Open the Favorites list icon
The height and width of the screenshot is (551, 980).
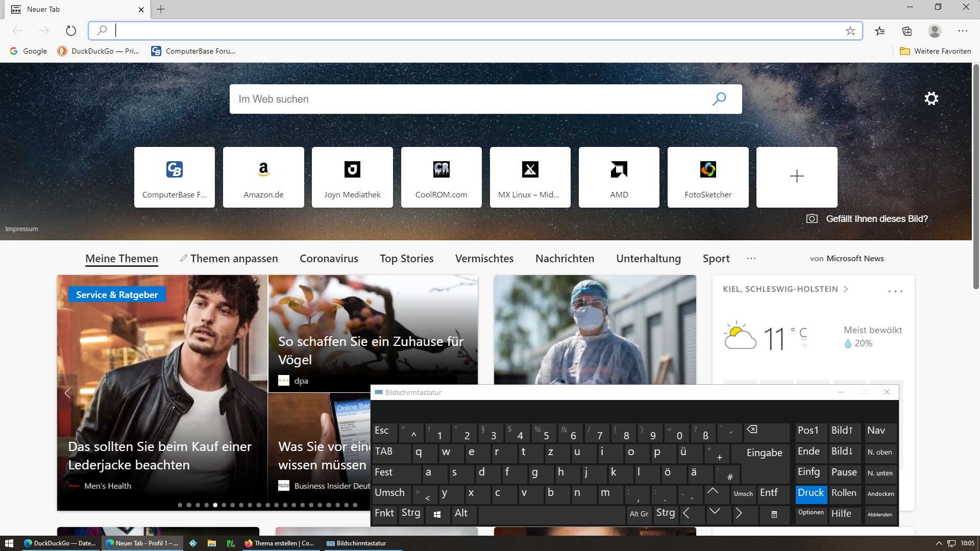tap(879, 31)
